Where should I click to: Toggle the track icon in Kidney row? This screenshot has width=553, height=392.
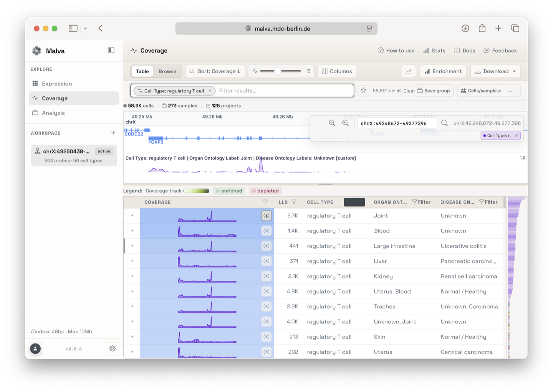pyautogui.click(x=266, y=276)
